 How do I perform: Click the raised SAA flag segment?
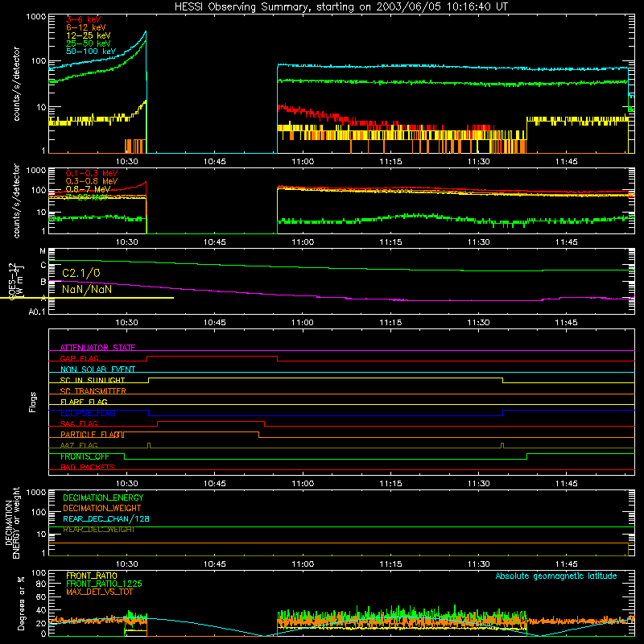coord(211,421)
